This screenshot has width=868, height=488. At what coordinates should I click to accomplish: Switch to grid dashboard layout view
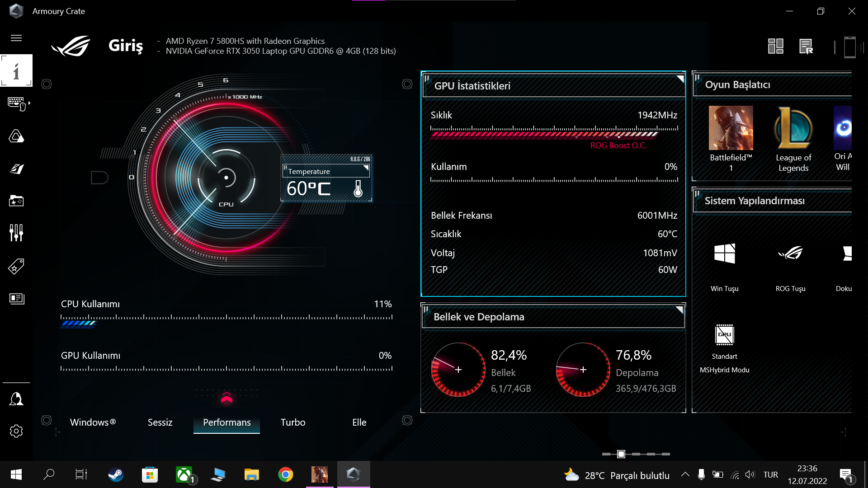click(775, 46)
